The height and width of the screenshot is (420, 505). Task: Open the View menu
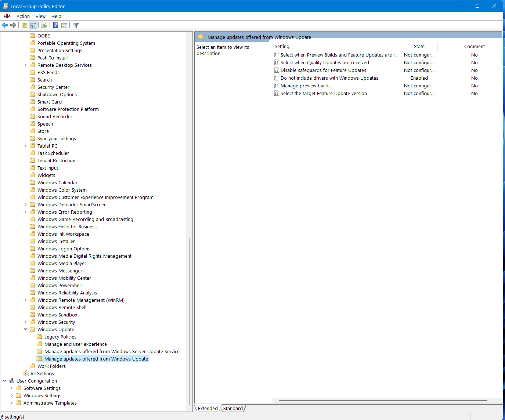coord(40,16)
